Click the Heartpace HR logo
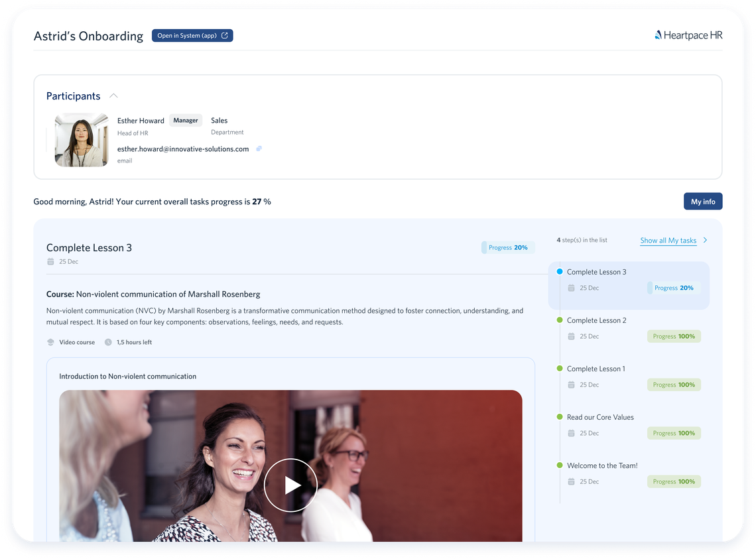Screen dimensions: 756x559 [688, 35]
